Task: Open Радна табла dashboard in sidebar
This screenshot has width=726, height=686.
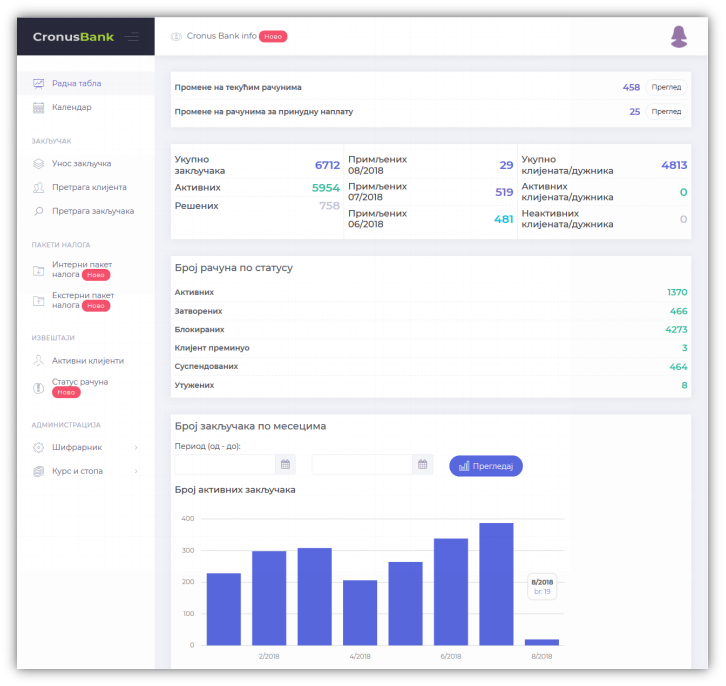Action: [x=76, y=83]
